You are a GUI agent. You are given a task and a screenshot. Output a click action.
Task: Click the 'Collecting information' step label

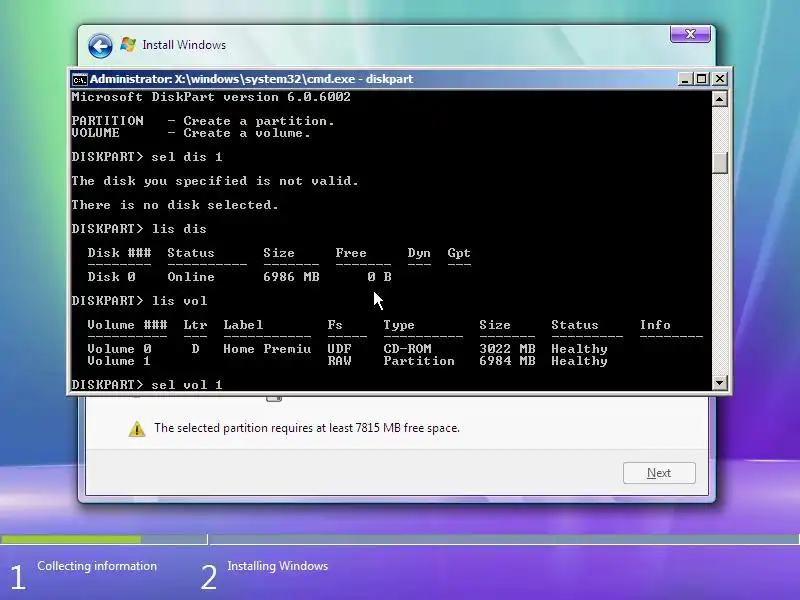pyautogui.click(x=97, y=566)
